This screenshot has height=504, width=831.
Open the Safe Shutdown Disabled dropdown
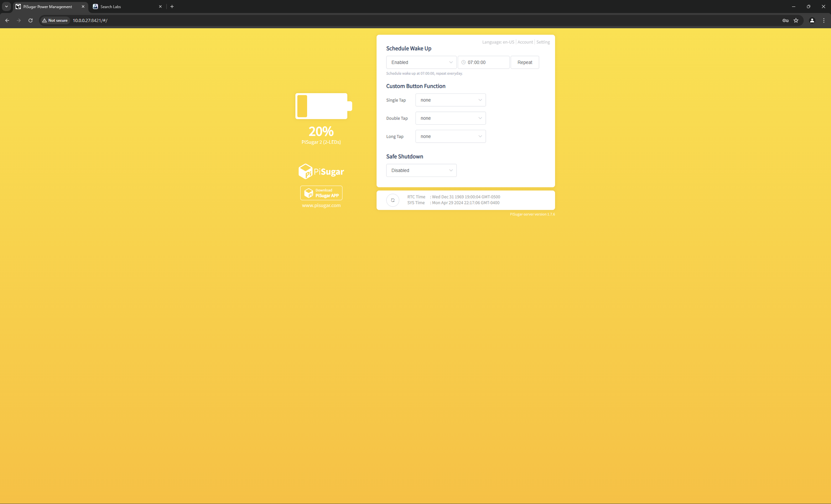coord(421,170)
